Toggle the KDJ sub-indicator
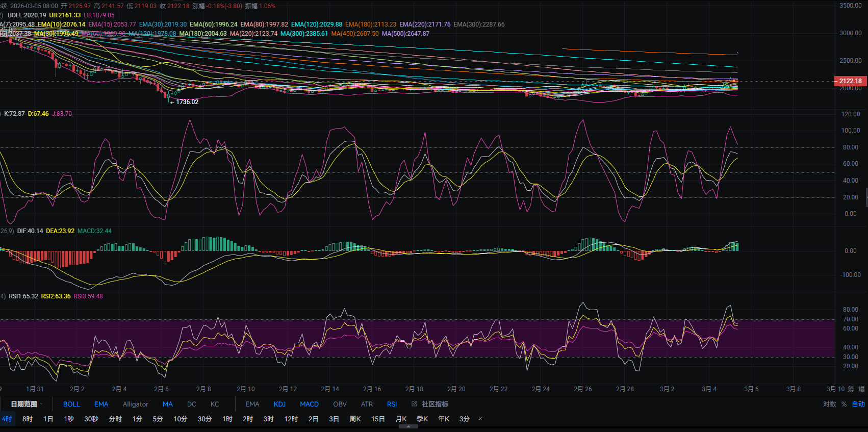The image size is (868, 432). pos(279,404)
